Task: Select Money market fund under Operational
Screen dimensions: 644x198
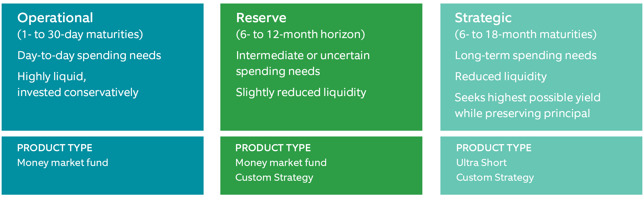Action: tap(63, 163)
